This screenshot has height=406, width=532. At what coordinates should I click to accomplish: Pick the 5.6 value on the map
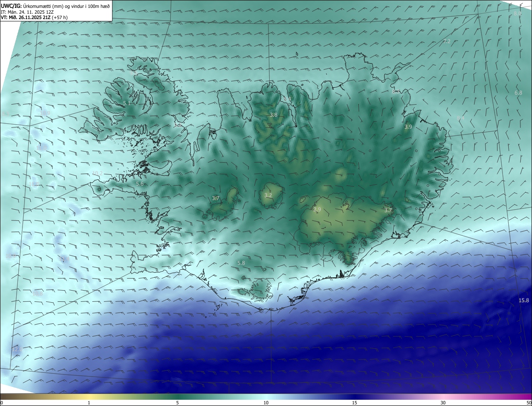(140, 183)
